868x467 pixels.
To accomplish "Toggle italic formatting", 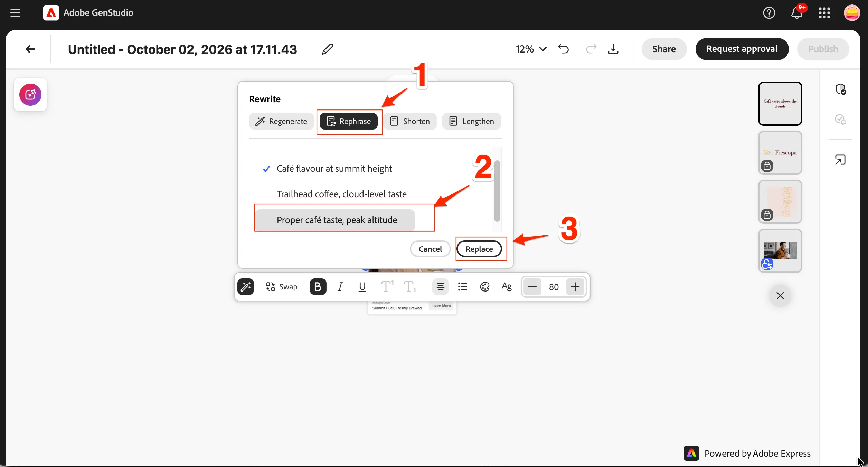I will click(x=340, y=287).
